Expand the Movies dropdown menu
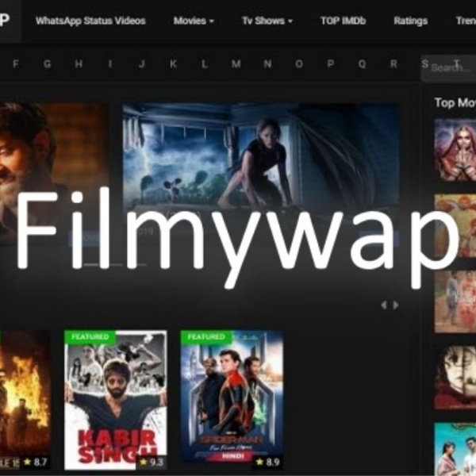Image resolution: width=476 pixels, height=476 pixels. (x=194, y=21)
